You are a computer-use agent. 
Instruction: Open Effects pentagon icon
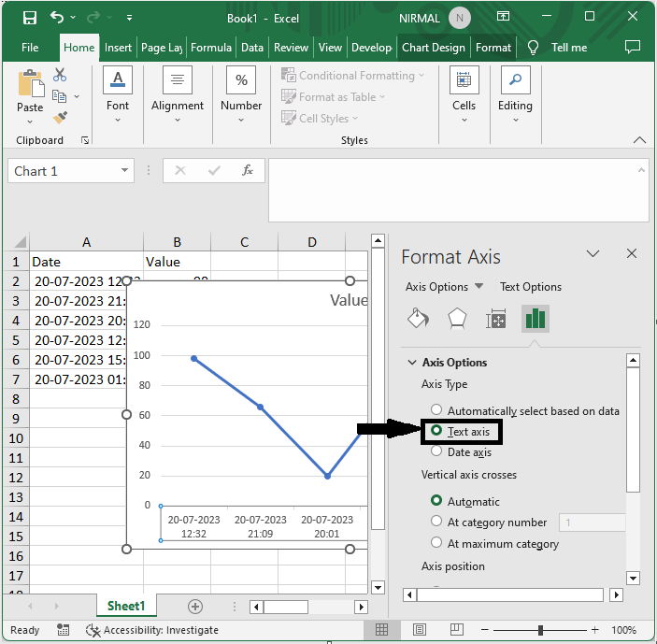tap(457, 319)
